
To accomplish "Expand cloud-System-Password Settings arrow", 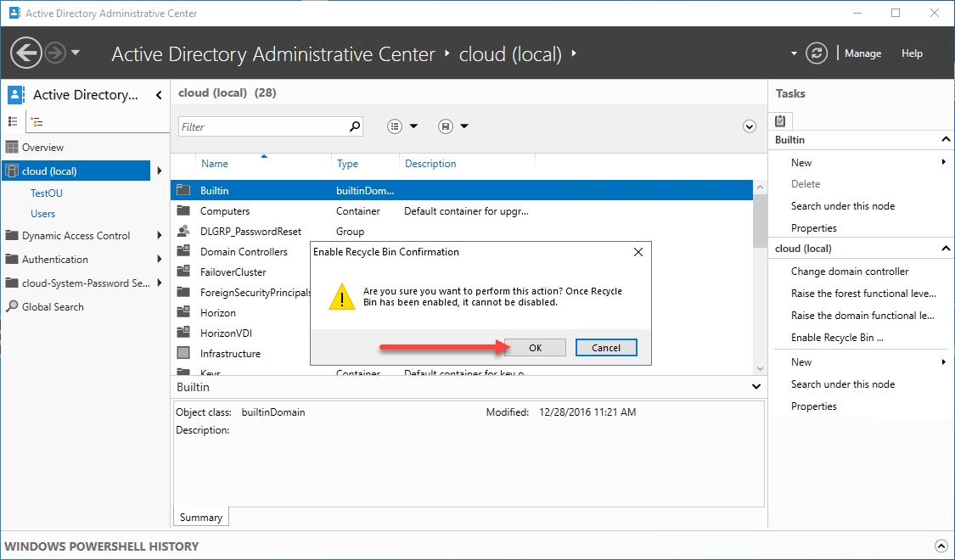I will (160, 283).
